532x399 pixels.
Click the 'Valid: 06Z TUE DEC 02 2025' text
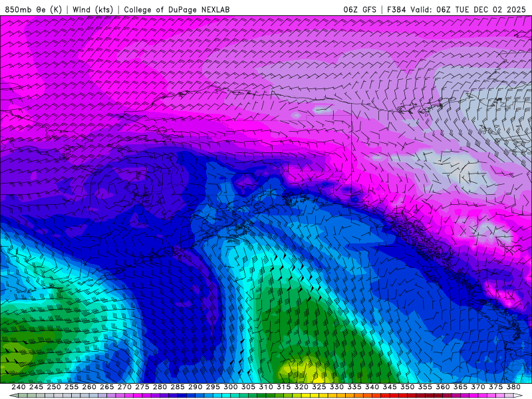tap(468, 9)
